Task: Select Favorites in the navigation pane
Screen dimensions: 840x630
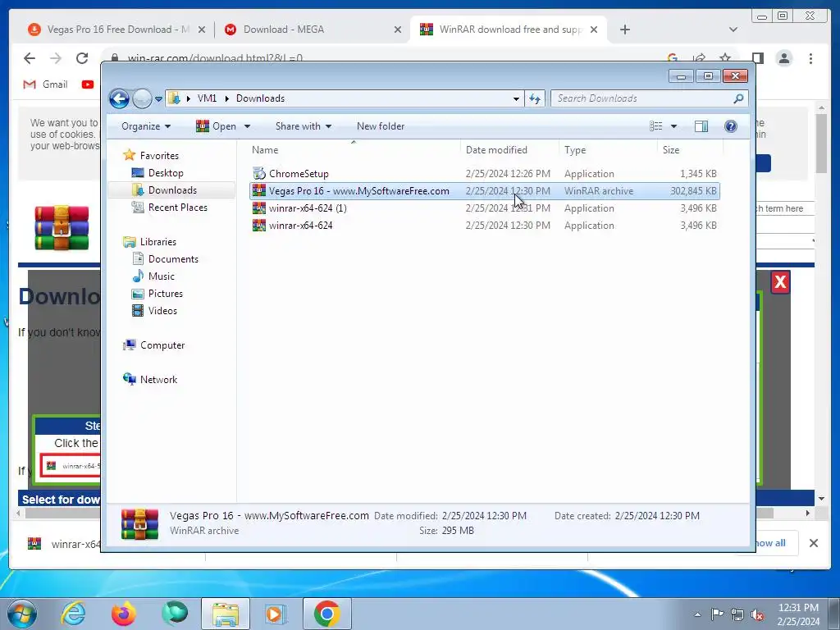Action: 159,155
